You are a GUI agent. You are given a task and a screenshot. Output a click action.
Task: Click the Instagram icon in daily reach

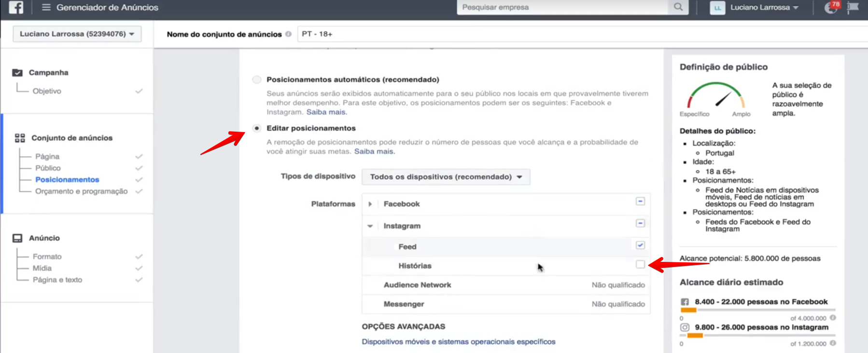[685, 327]
